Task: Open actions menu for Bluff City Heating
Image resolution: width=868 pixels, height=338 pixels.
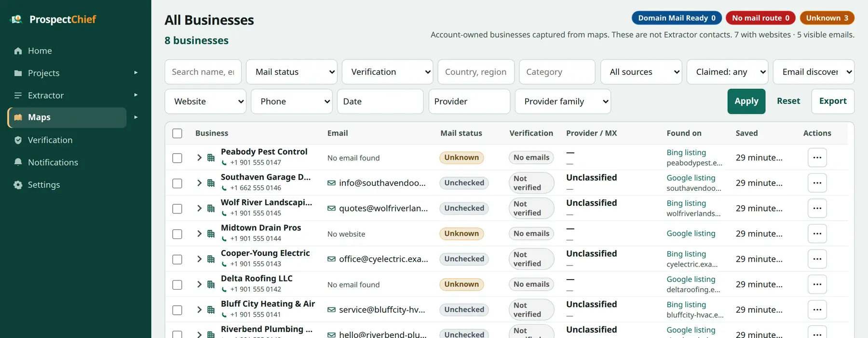Action: pyautogui.click(x=817, y=310)
